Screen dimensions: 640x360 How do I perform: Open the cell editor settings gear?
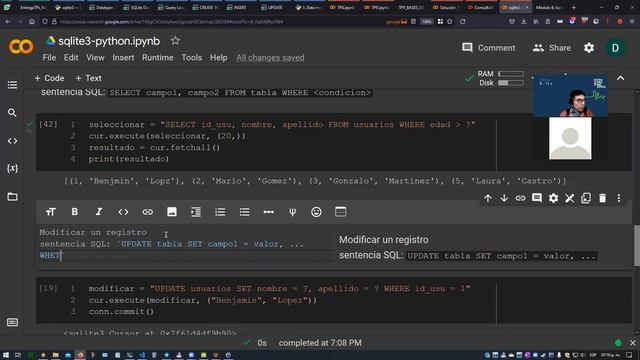click(553, 198)
